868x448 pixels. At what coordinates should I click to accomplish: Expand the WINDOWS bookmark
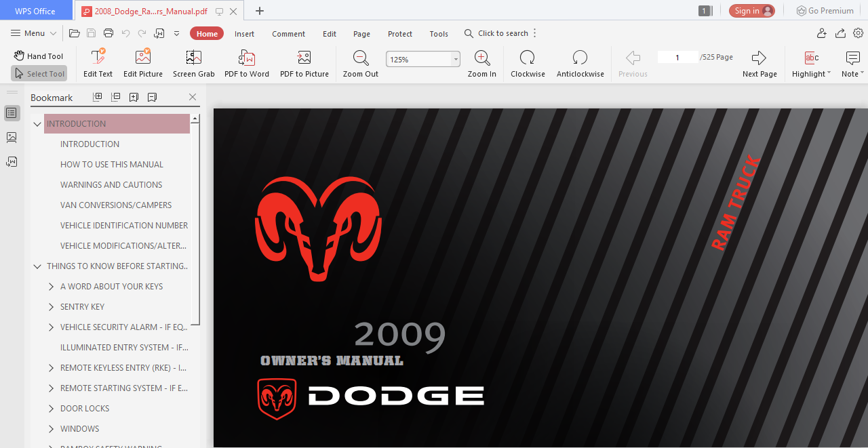pos(52,429)
